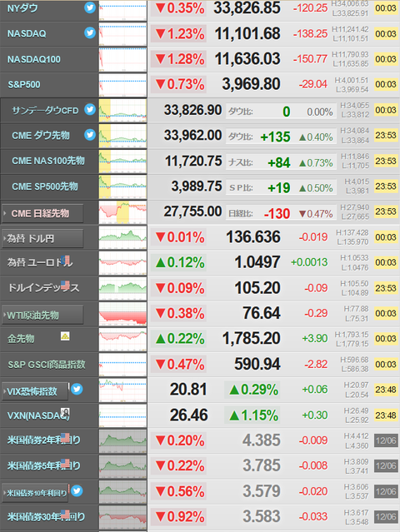Open the S&P500 index label
Image resolution: width=400 pixels, height=532 pixels.
point(24,84)
